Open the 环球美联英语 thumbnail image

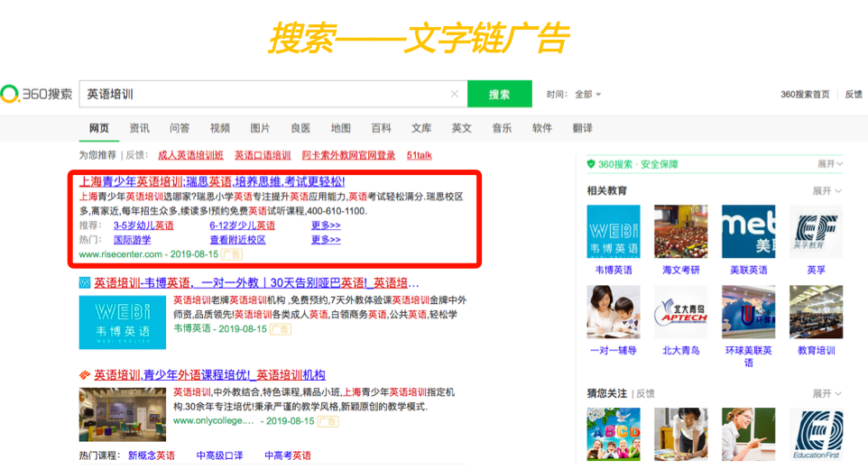point(748,312)
